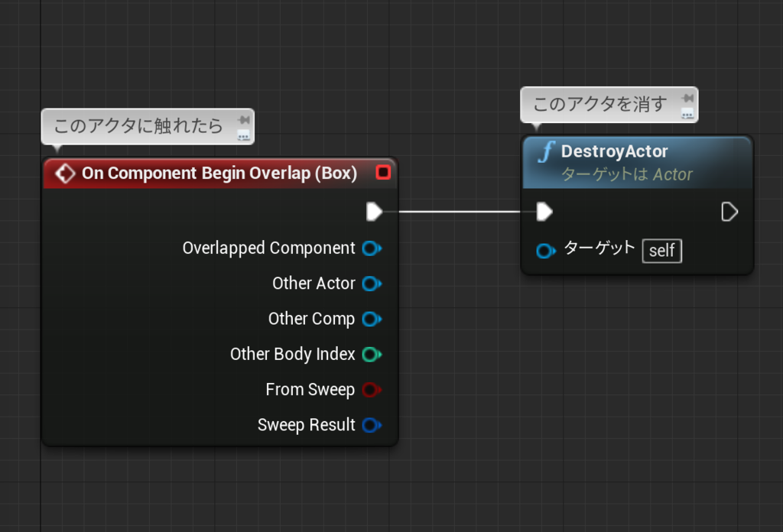Viewport: 783px width, 532px height.
Task: Click the exec input pin on DestroyActor
Action: coord(544,212)
